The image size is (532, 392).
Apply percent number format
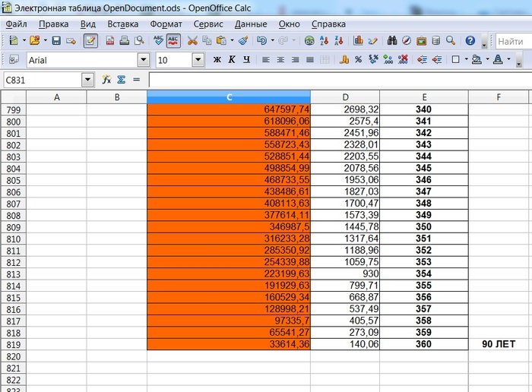pyautogui.click(x=358, y=59)
